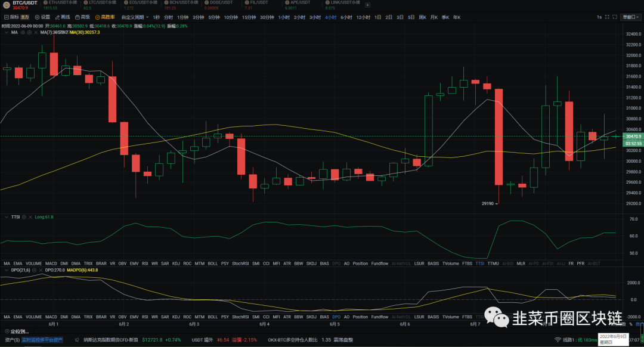Switch to ETH/USDT永续 symbol tab
The height and width of the screenshot is (347, 644).
pos(60,5)
